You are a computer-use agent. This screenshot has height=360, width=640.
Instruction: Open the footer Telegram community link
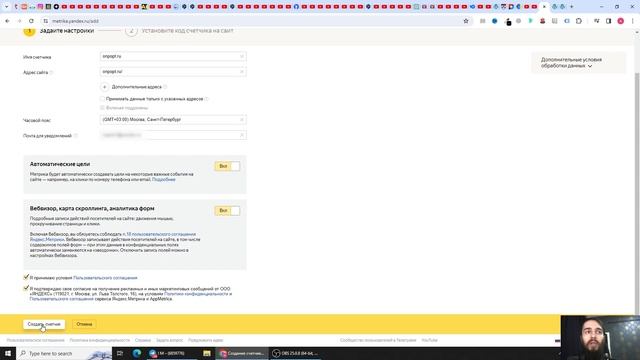click(x=378, y=340)
